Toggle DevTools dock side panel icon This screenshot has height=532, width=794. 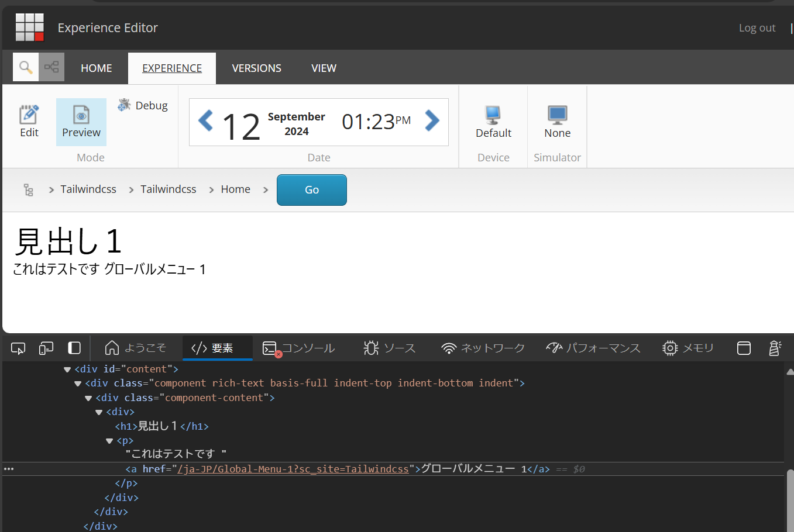pyautogui.click(x=74, y=348)
